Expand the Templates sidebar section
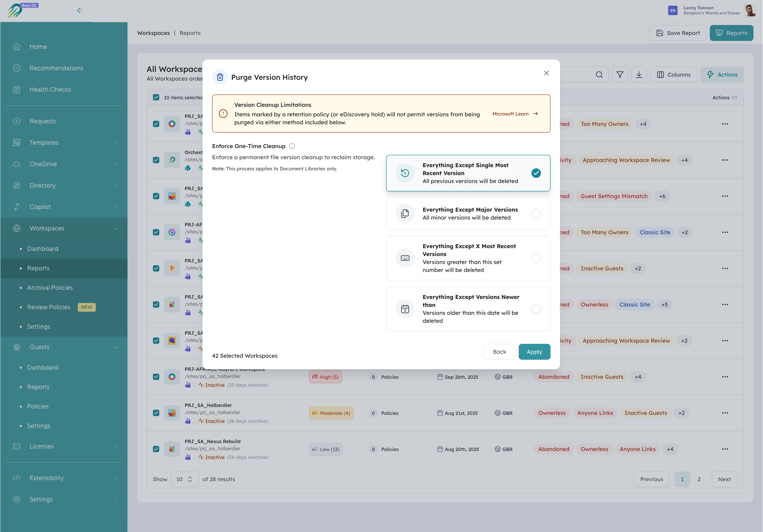This screenshot has height=532, width=763. point(115,143)
